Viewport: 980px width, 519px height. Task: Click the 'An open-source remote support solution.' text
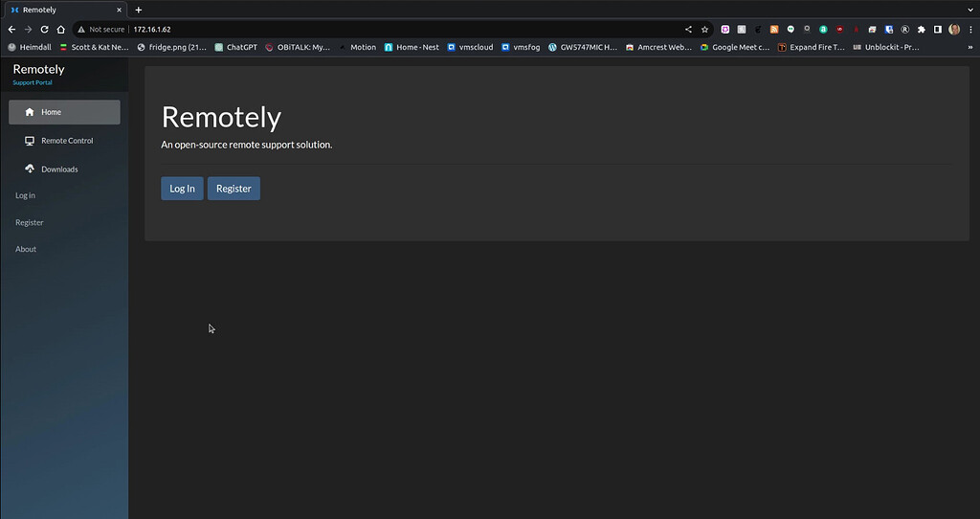pyautogui.click(x=247, y=145)
